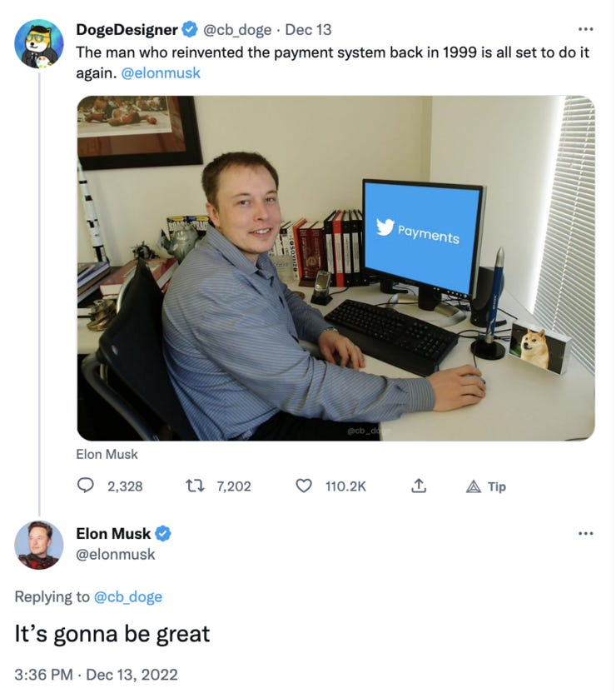Open the 3:36 PM Dec 13, 2022 timestamp
Image resolution: width=616 pixels, height=693 pixels.
click(97, 675)
